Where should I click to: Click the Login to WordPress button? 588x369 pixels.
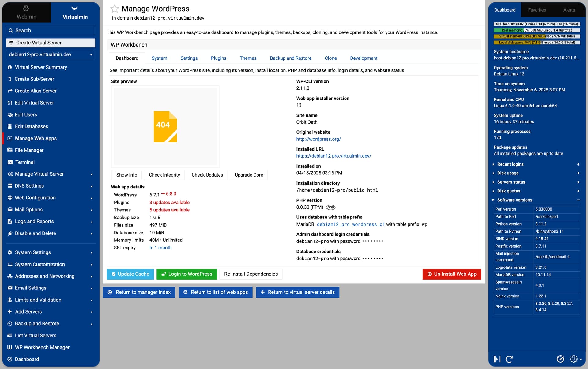(187, 274)
